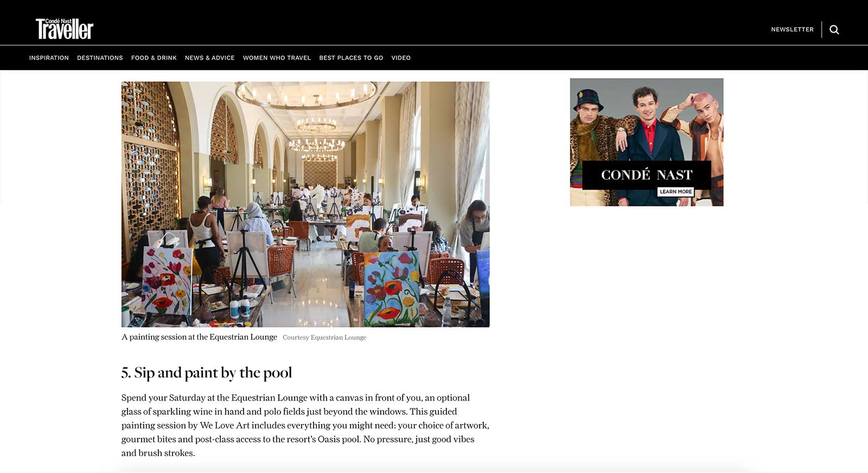The height and width of the screenshot is (473, 868).
Task: Go home via Condé Nast Traveller logo
Action: 65,29
